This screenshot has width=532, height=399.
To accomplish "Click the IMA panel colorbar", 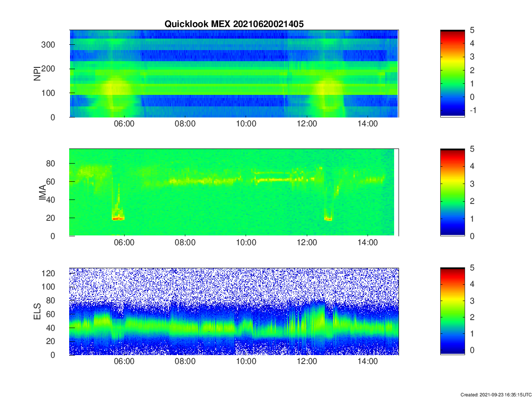I will (x=453, y=192).
